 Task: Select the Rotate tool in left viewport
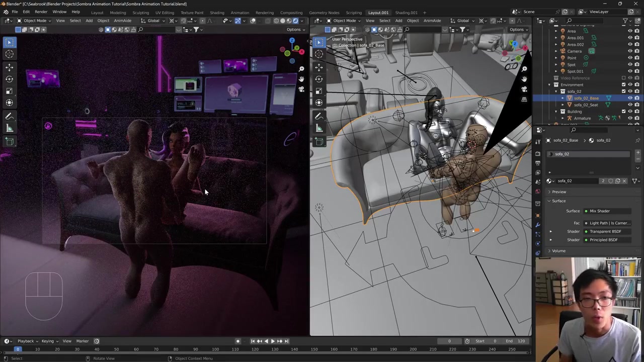(9, 79)
